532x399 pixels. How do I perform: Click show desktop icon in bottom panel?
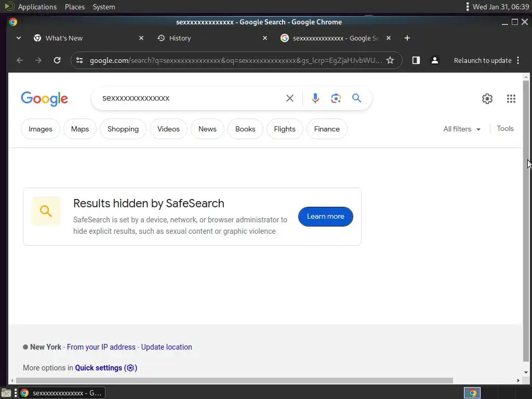(x=6, y=393)
